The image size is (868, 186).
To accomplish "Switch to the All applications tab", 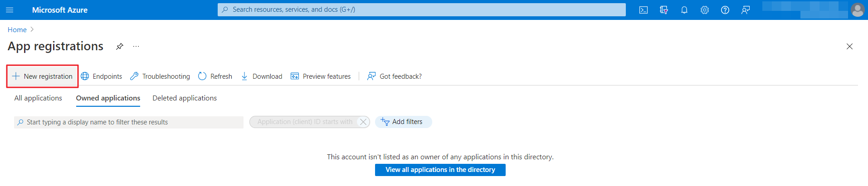I will 38,98.
